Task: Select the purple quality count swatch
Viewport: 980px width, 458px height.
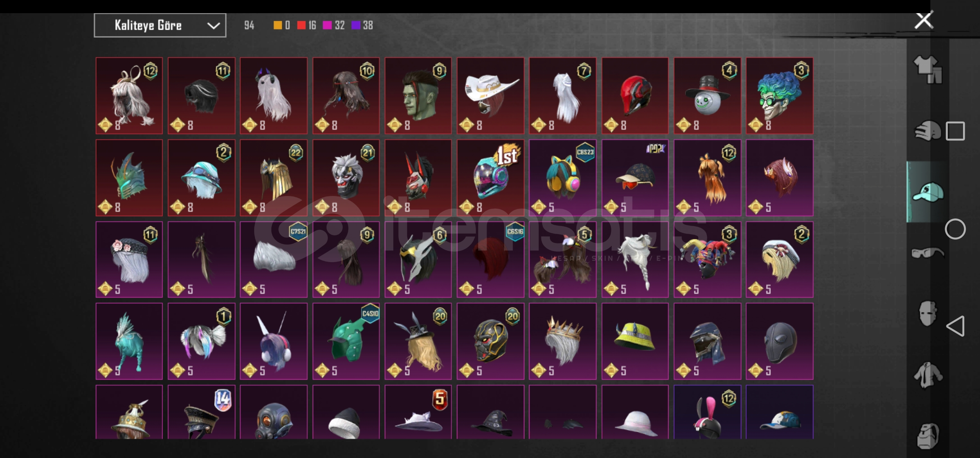Action: point(356,25)
